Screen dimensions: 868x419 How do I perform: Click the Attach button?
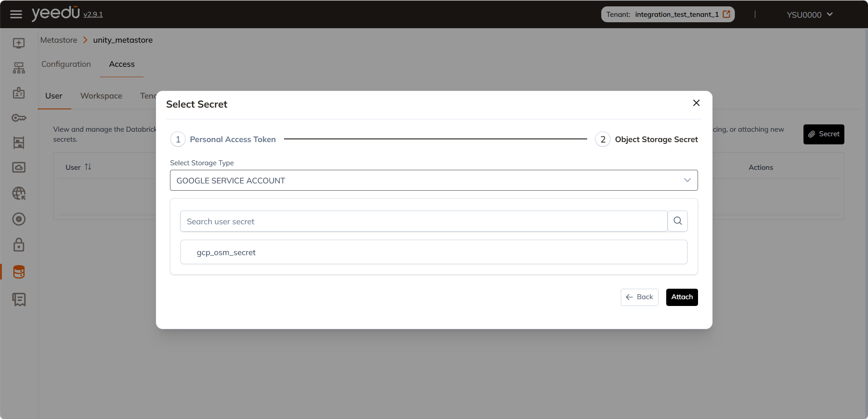tap(682, 297)
